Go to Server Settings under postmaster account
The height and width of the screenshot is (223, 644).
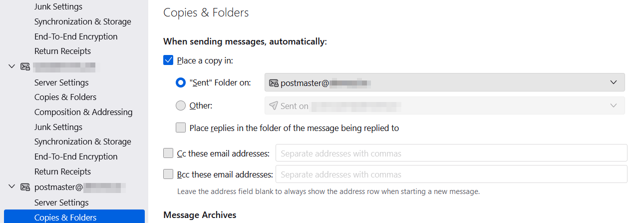61,202
